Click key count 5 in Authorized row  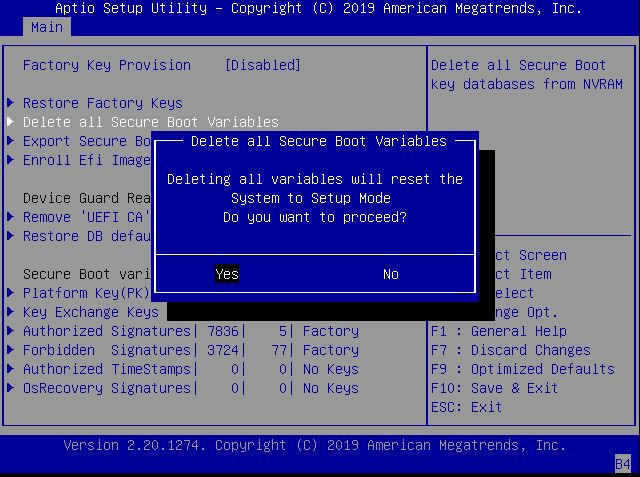[x=283, y=331]
